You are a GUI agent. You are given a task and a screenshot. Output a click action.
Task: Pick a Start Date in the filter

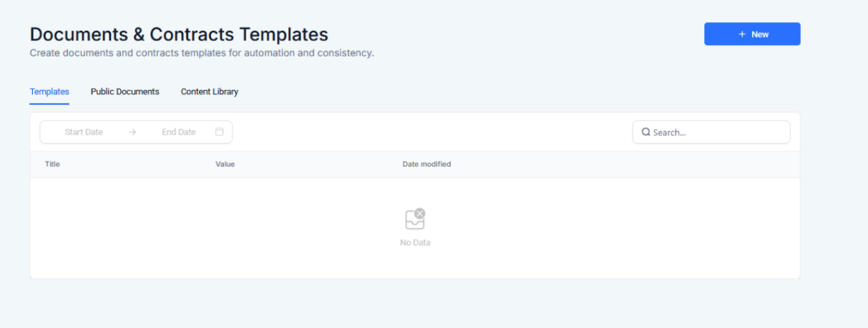(x=84, y=132)
